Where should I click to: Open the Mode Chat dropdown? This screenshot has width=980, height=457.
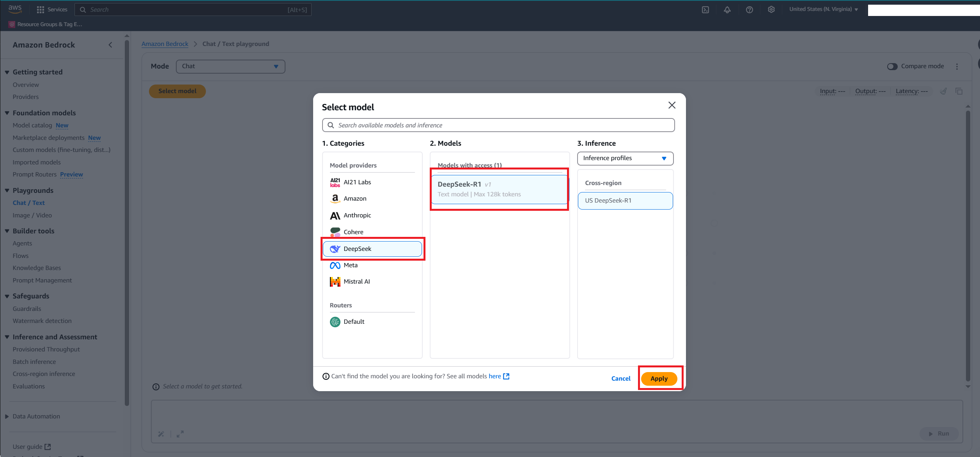(230, 66)
